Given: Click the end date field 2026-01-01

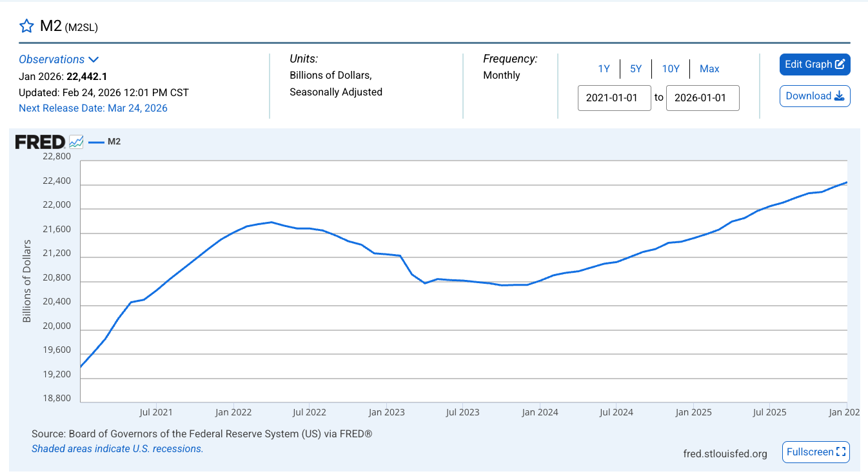Looking at the screenshot, I should (702, 97).
